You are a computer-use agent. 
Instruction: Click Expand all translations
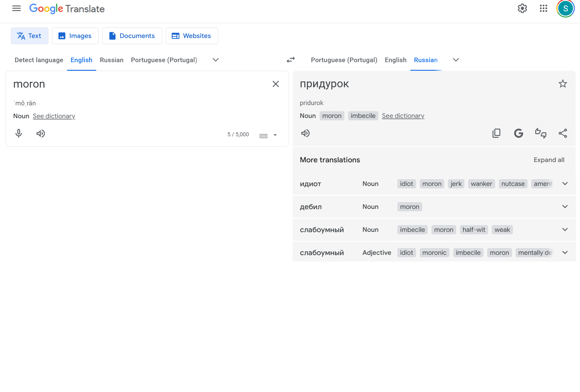tap(549, 160)
